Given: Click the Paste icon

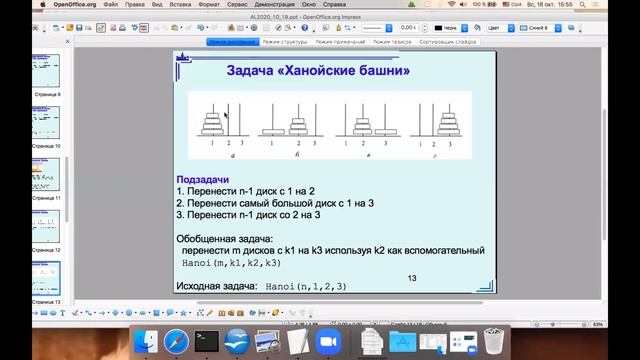Looking at the screenshot, I should coord(175,28).
